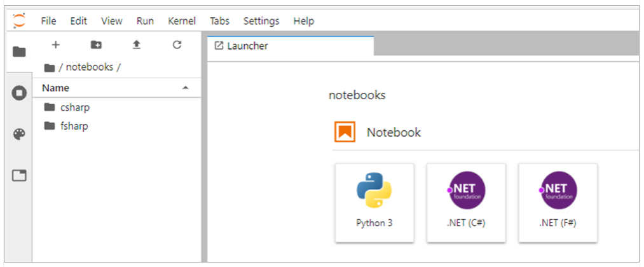Open the Kernel menu
The image size is (644, 267).
[x=182, y=21]
